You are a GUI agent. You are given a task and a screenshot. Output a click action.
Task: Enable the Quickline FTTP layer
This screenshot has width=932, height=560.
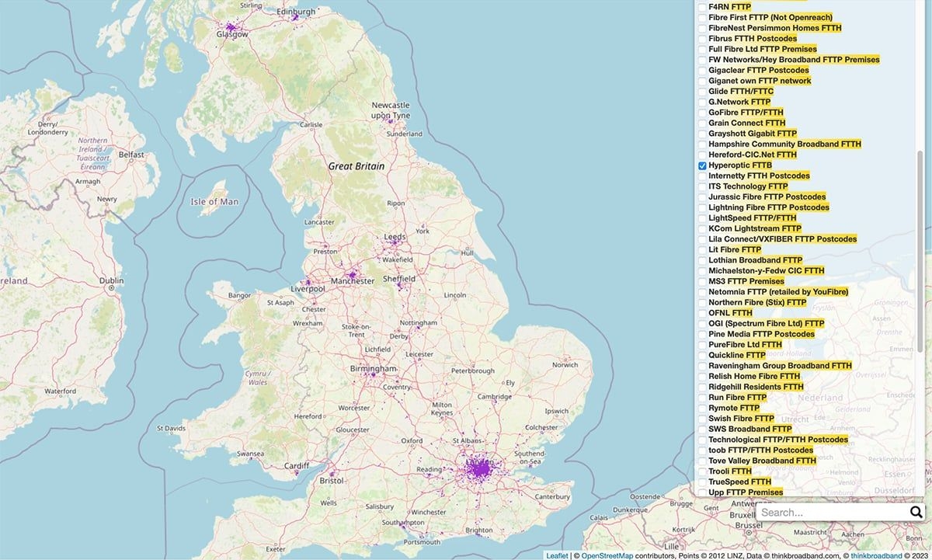pyautogui.click(x=702, y=355)
